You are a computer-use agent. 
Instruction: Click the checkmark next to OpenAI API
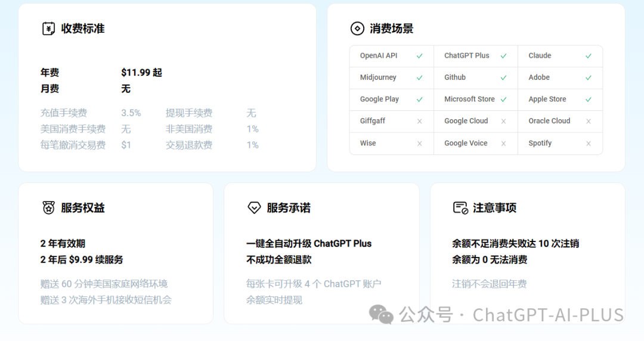pyautogui.click(x=419, y=56)
